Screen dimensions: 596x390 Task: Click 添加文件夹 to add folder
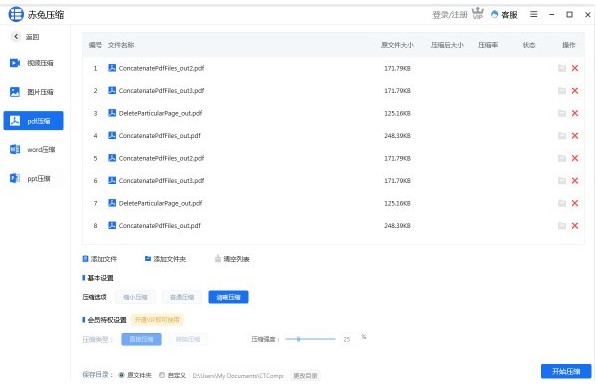click(165, 259)
